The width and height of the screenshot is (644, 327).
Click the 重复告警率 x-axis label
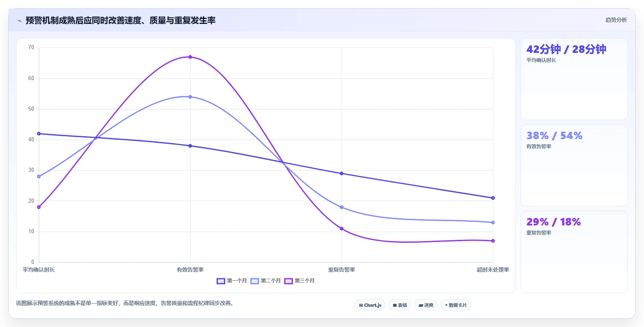342,270
